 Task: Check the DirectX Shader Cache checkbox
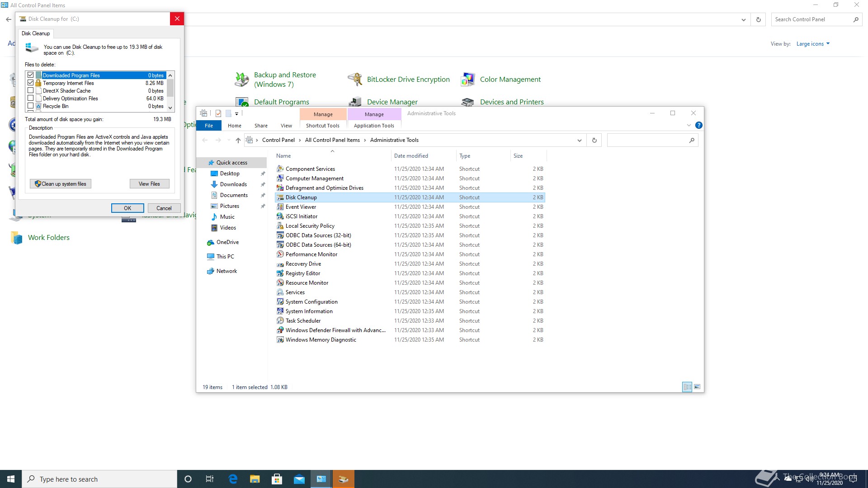tap(31, 90)
